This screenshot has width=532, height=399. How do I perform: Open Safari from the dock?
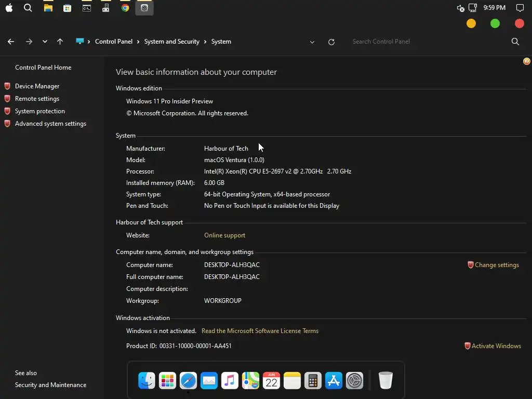pos(188,380)
